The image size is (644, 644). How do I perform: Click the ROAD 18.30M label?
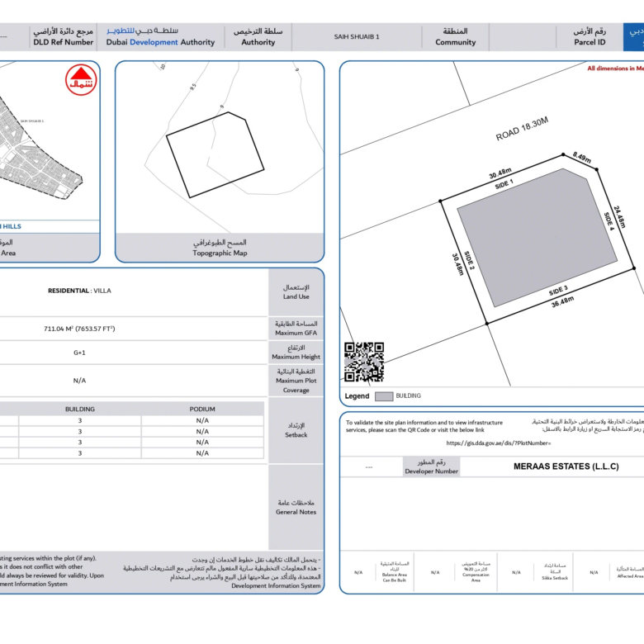(x=522, y=128)
